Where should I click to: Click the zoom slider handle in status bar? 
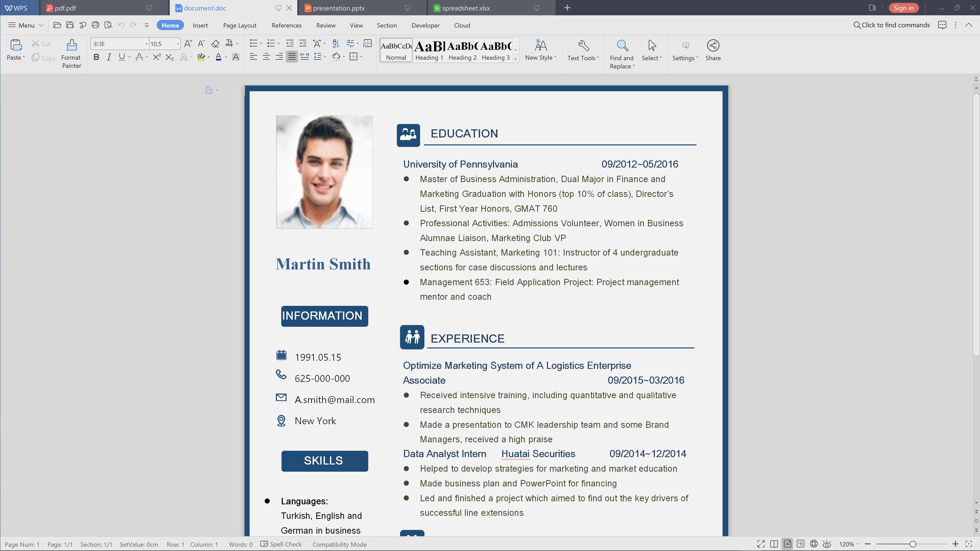click(x=912, y=544)
